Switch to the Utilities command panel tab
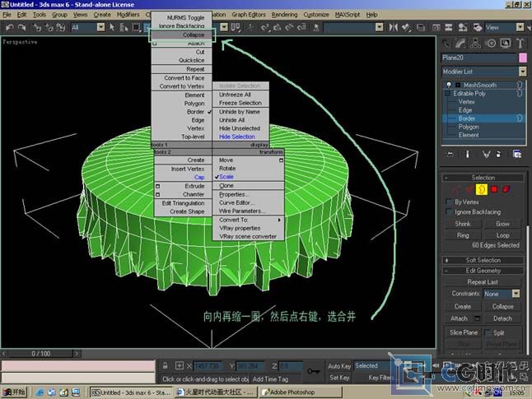Image resolution: width=532 pixels, height=399 pixels. click(x=520, y=44)
